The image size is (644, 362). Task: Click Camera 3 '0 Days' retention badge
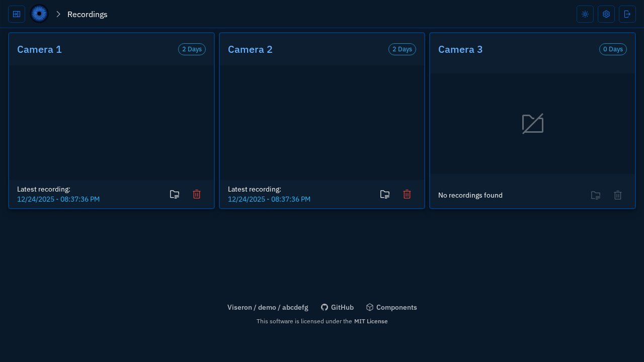613,49
